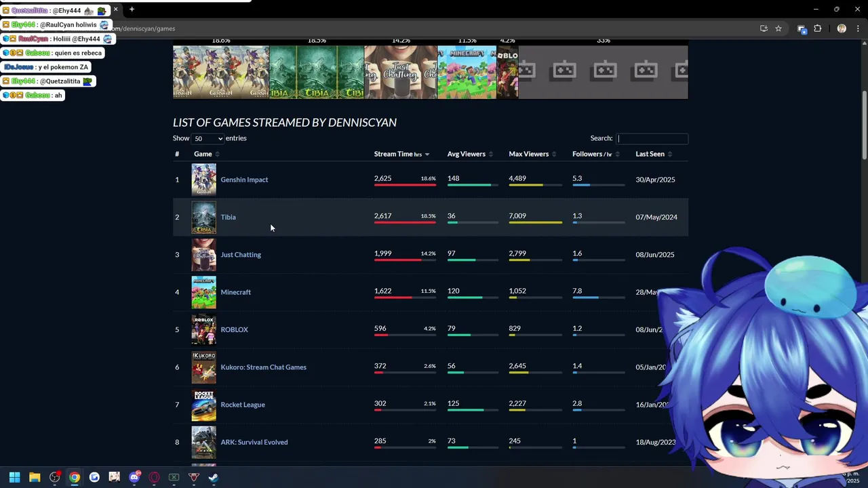Open the Chrome three-dot menu
The width and height of the screenshot is (868, 488).
(856, 28)
